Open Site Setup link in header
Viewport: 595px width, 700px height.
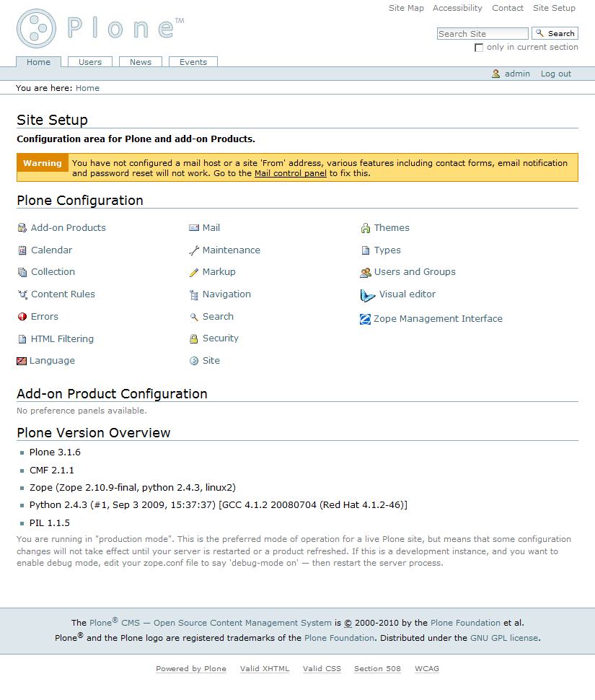tap(554, 8)
